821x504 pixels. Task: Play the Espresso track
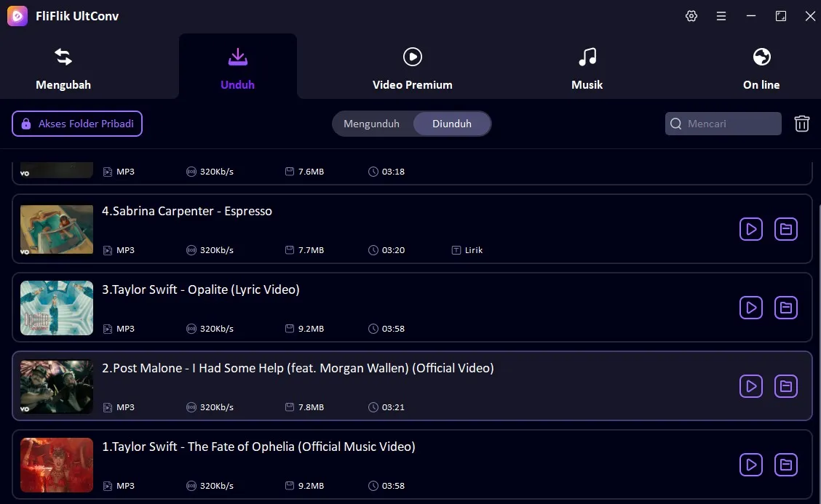click(x=751, y=229)
